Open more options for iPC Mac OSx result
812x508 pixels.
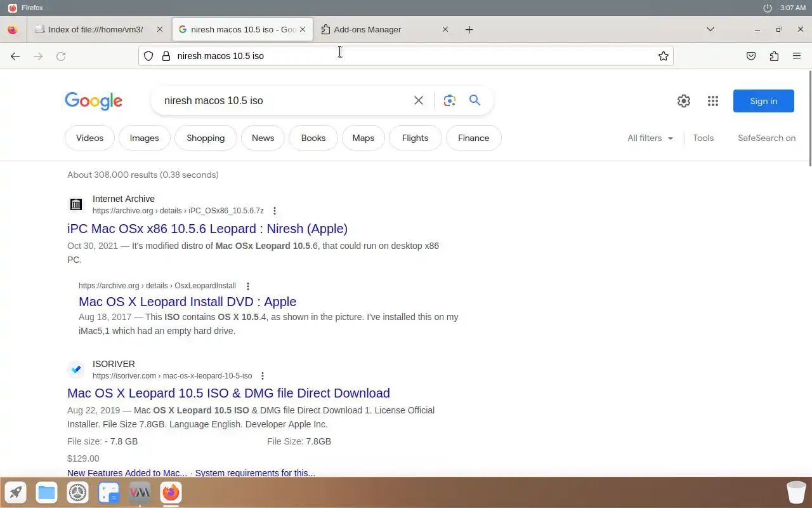pyautogui.click(x=275, y=211)
